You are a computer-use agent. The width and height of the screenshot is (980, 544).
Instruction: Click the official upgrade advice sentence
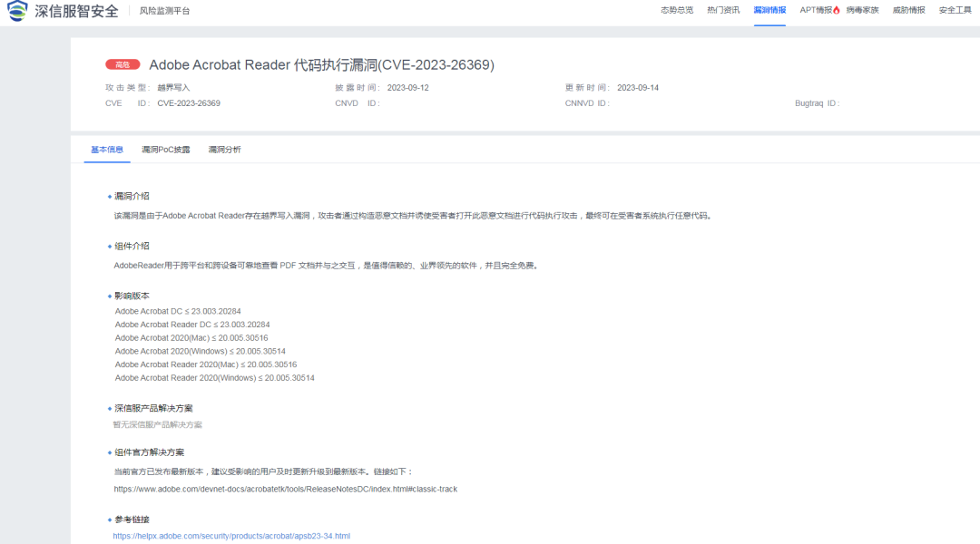pyautogui.click(x=263, y=471)
